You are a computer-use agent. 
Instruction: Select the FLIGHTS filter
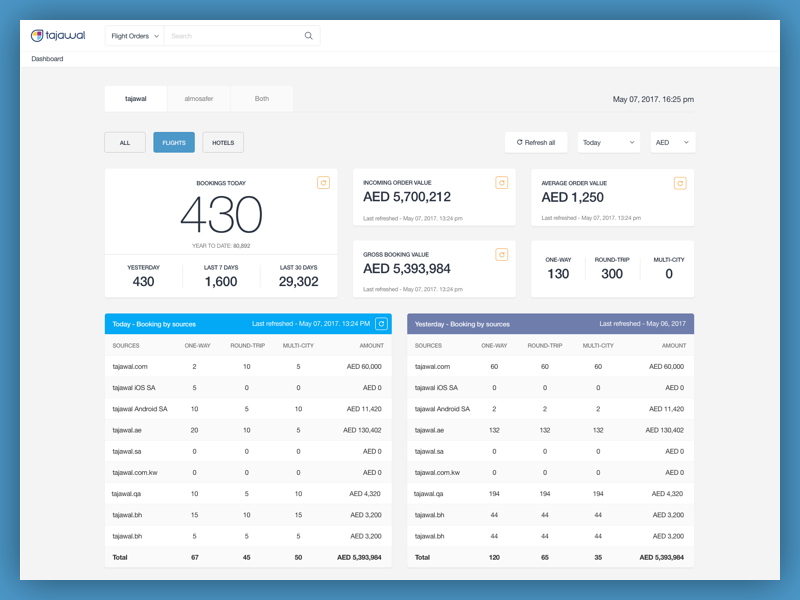coord(174,142)
